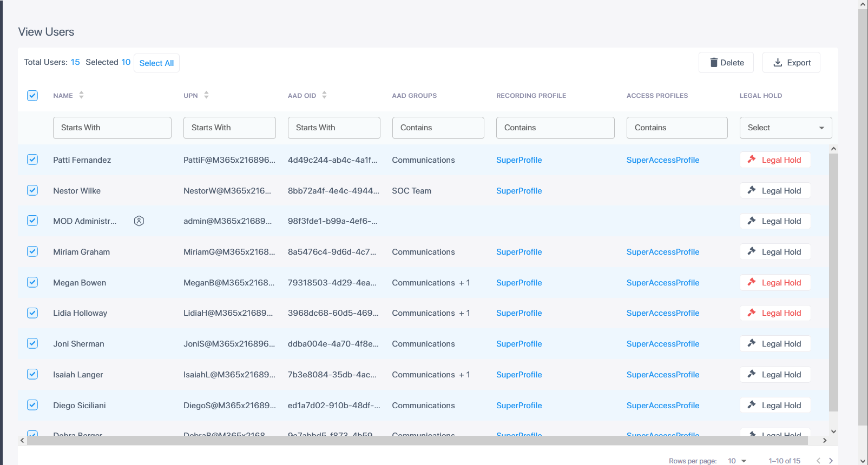The width and height of the screenshot is (868, 465).
Task: Click Megan Bowen's '+ 1' groups indicator
Action: click(x=464, y=283)
